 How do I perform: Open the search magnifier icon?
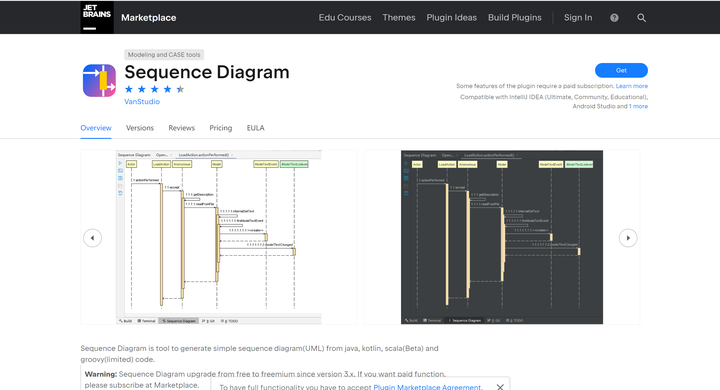(x=641, y=18)
